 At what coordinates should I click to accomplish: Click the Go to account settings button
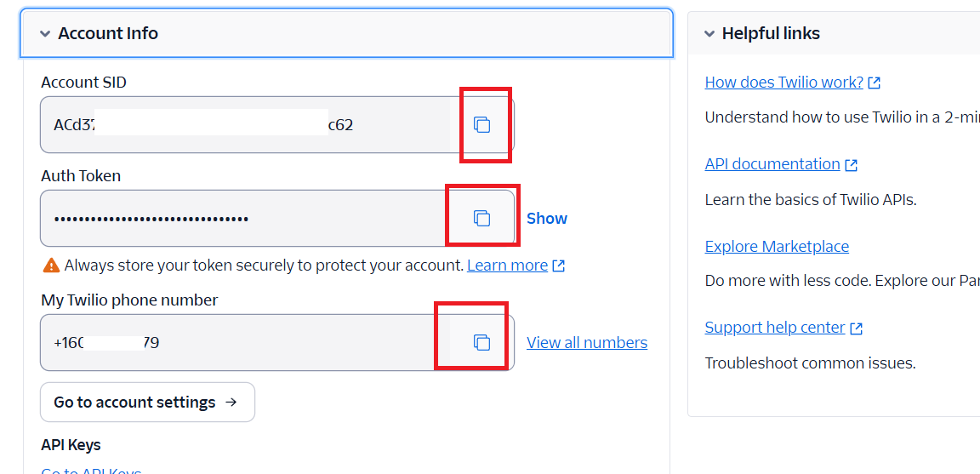click(146, 403)
